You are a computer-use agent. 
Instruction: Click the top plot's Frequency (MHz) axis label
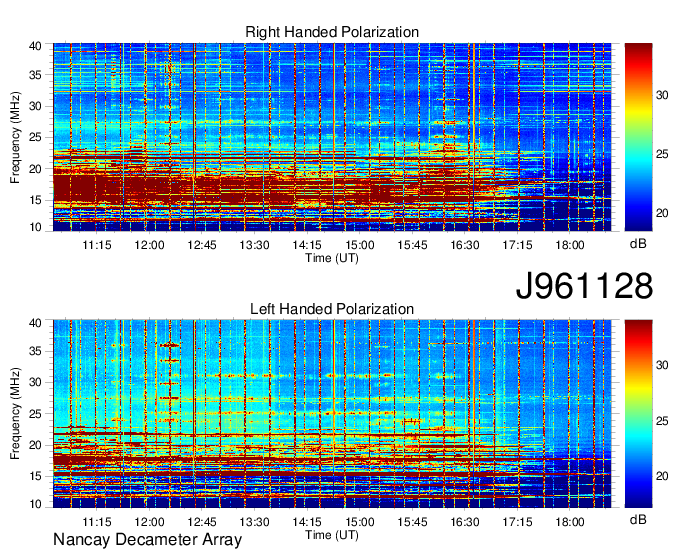pos(15,137)
